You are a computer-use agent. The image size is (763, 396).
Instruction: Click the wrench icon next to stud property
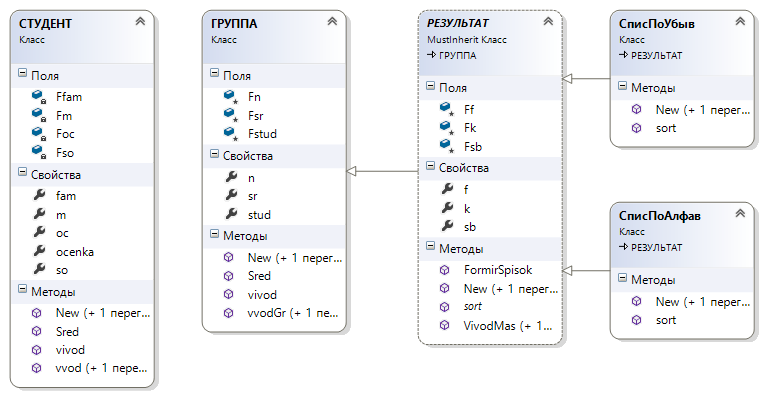[231, 214]
